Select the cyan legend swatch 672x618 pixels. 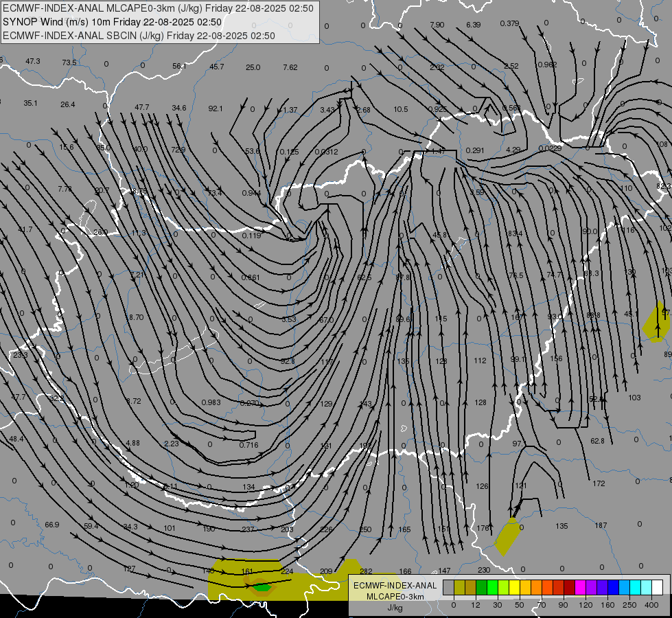pos(635,588)
